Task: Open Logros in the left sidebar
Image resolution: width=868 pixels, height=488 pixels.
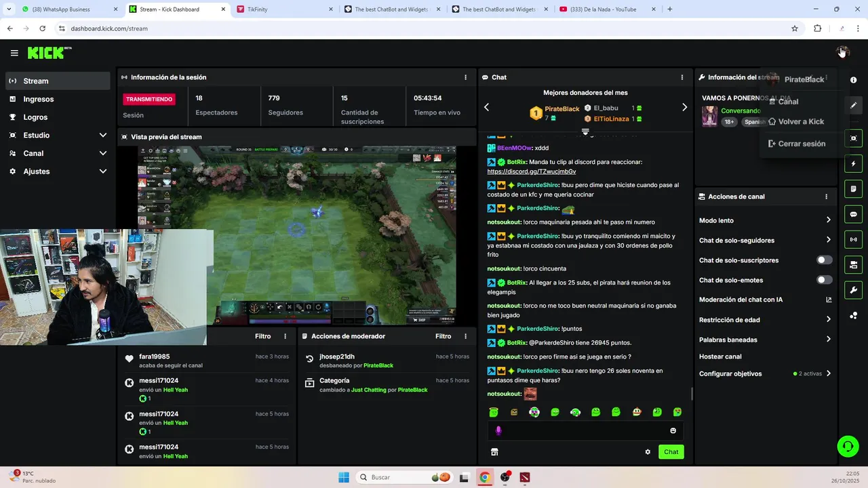Action: coord(58,117)
